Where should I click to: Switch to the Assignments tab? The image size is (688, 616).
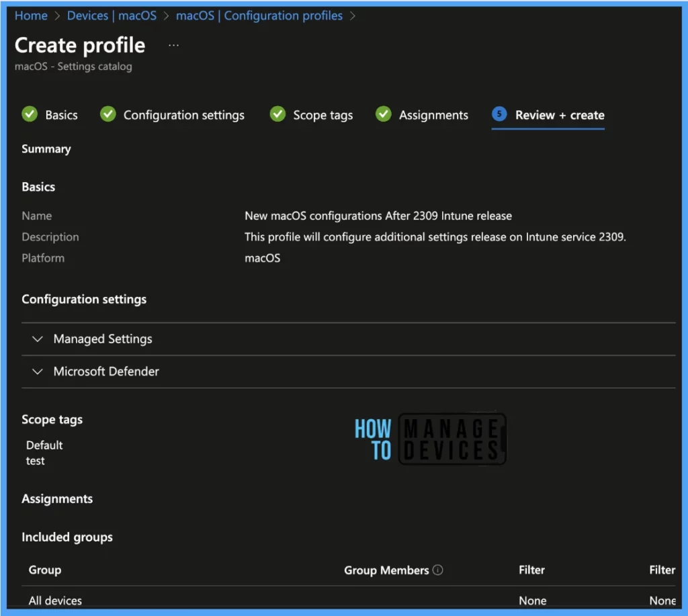pyautogui.click(x=422, y=115)
